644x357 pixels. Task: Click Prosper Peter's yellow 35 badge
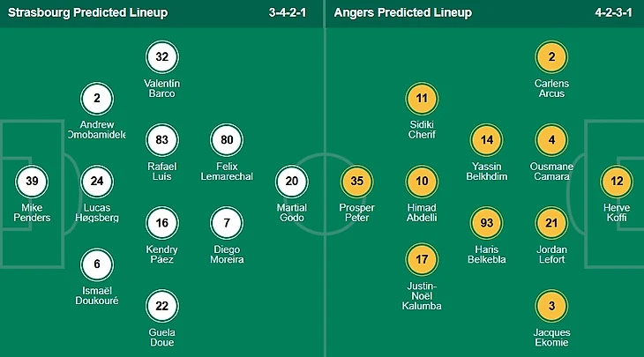tap(357, 181)
